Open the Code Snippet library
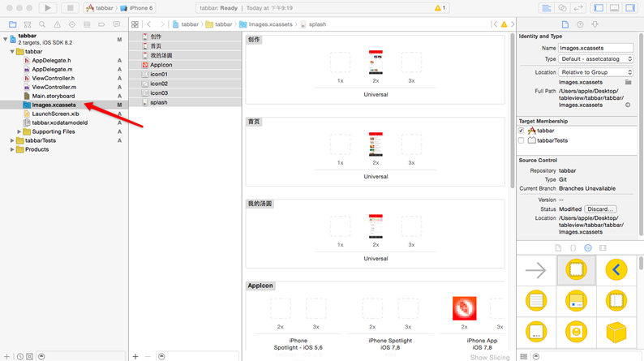The height and width of the screenshot is (361, 644). coord(573,248)
